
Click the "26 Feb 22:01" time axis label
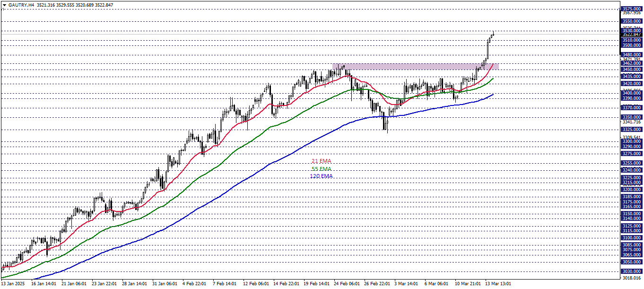coord(378,284)
